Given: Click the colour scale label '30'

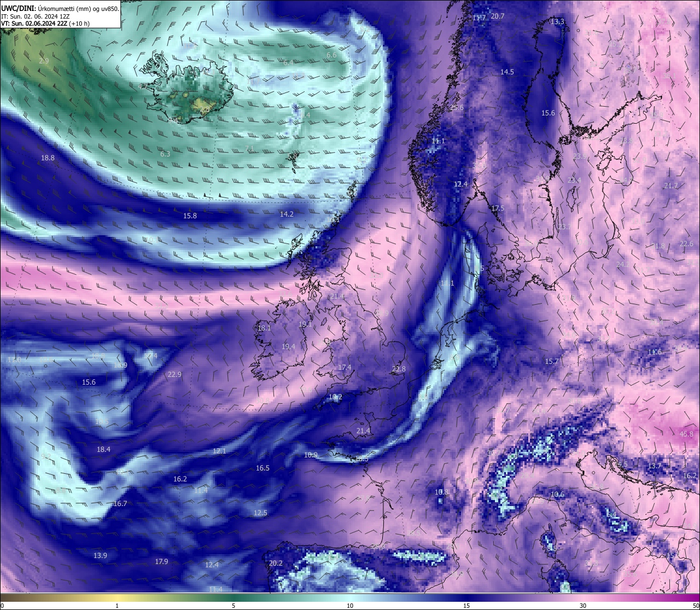Looking at the screenshot, I should coord(583,606).
